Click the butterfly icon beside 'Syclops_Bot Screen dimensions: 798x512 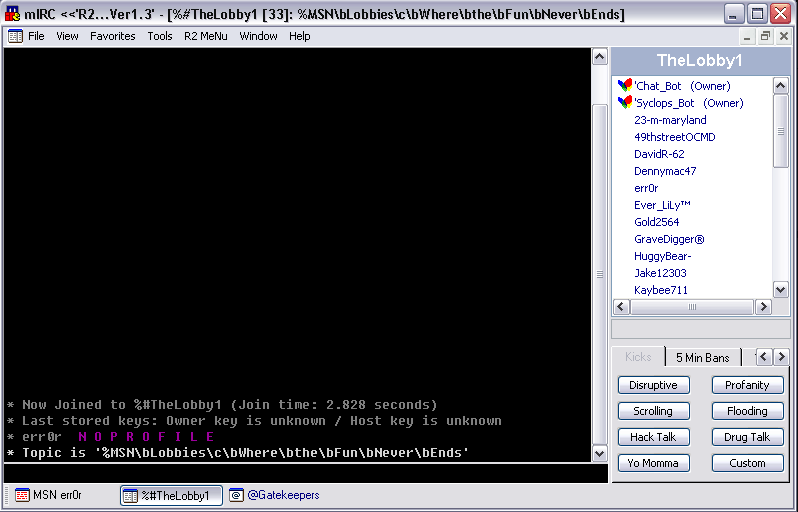(x=624, y=103)
